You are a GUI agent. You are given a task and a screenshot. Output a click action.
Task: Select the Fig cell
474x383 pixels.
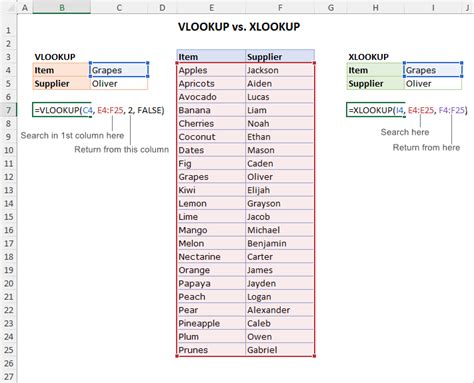pyautogui.click(x=211, y=163)
